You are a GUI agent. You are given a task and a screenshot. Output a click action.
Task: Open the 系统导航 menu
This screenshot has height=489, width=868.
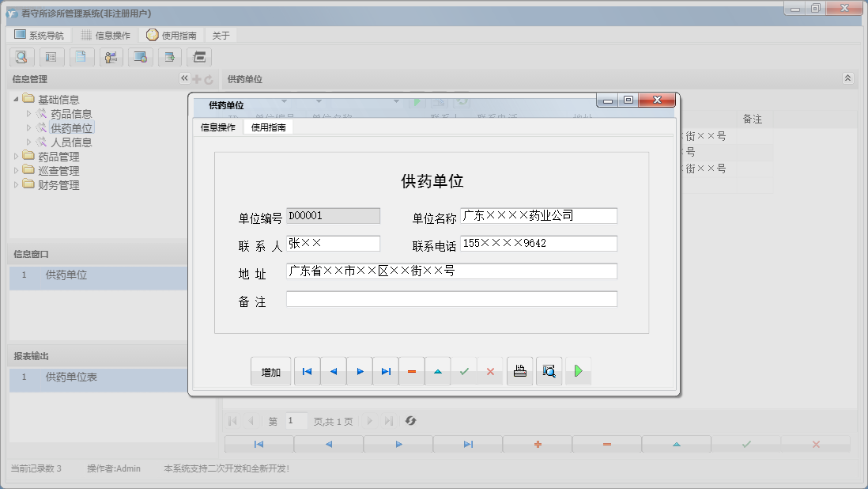39,36
